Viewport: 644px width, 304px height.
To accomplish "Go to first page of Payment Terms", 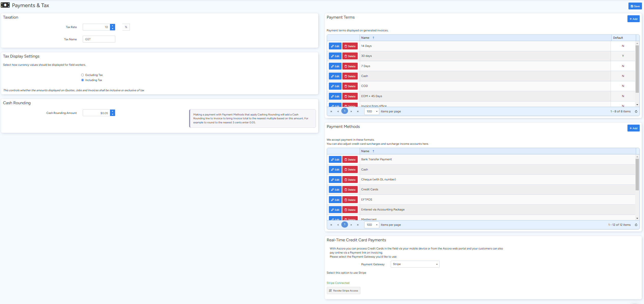I will coord(331,111).
